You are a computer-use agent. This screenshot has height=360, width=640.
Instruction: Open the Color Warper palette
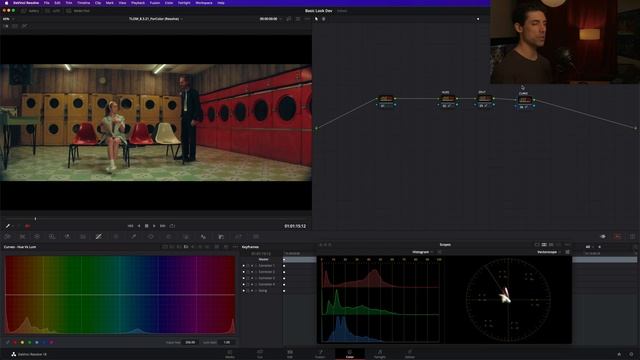point(116,236)
